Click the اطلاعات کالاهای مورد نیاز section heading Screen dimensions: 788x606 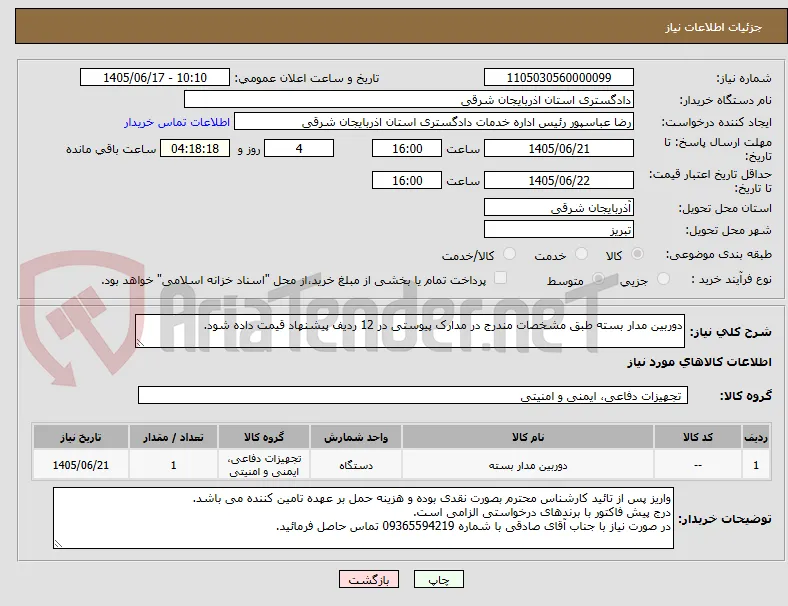click(699, 362)
